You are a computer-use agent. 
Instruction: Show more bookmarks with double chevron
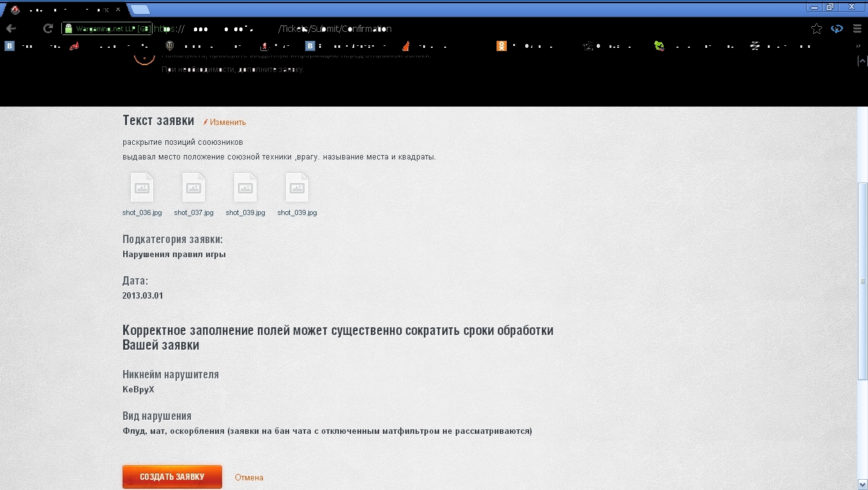(857, 46)
